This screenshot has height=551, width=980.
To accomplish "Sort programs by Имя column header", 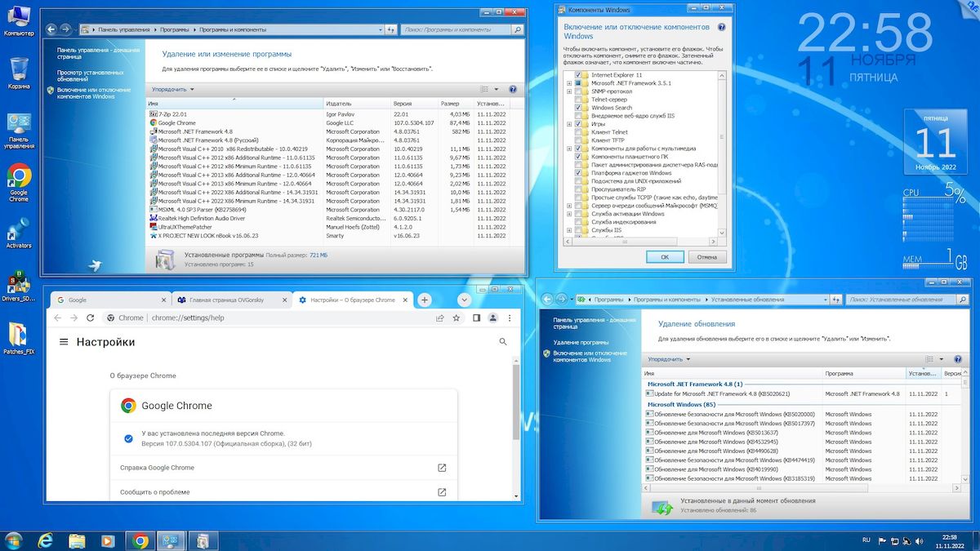I will [x=234, y=104].
